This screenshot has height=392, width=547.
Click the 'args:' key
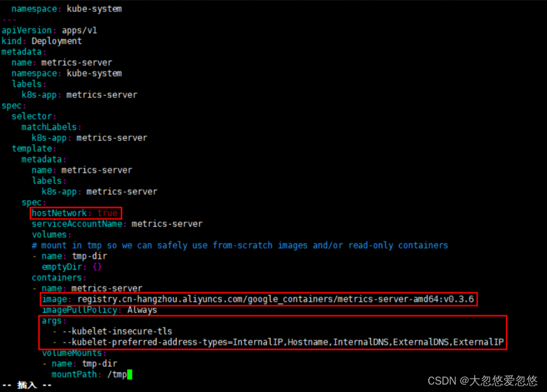(x=54, y=321)
